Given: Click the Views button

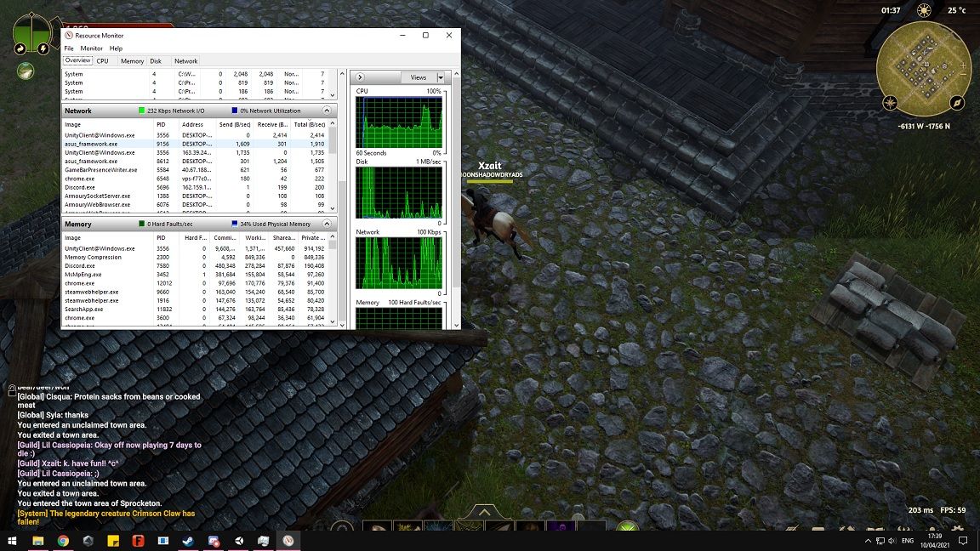Looking at the screenshot, I should (419, 77).
